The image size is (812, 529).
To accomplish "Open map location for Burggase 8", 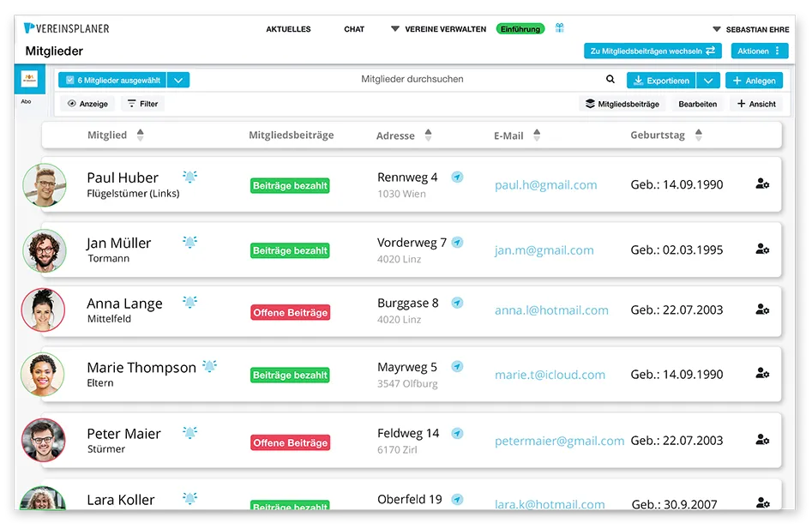I will click(457, 303).
